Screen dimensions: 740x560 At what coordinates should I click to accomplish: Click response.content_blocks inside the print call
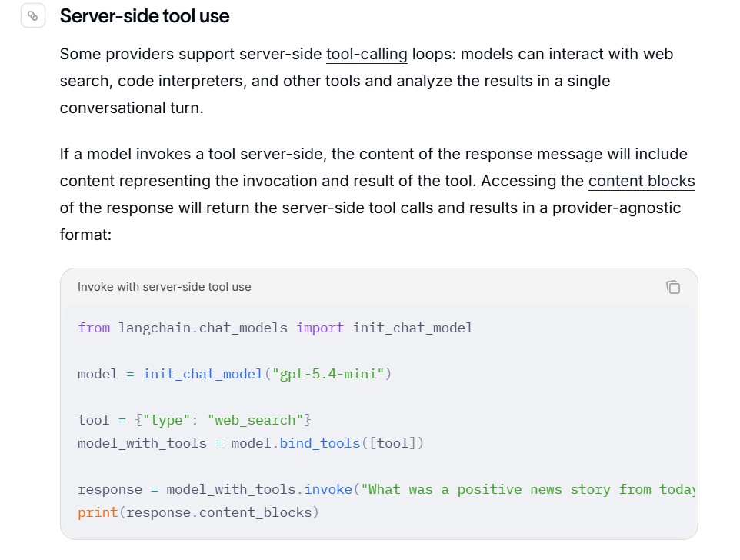tap(218, 513)
